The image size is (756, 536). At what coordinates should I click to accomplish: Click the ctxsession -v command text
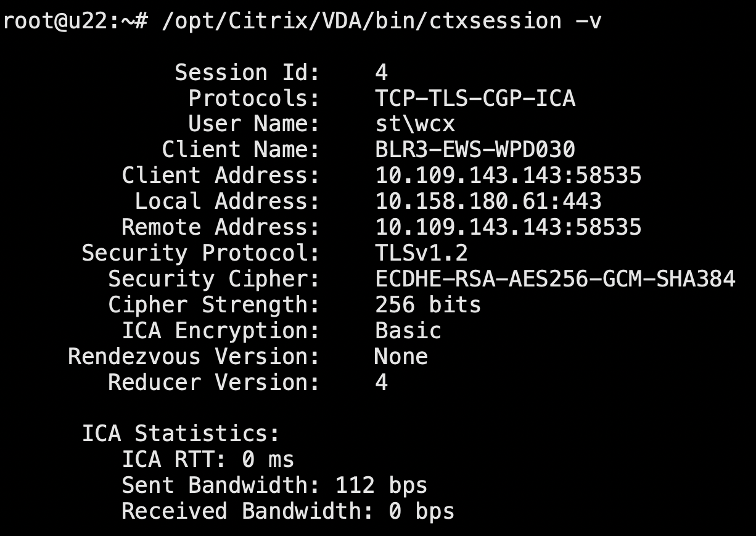coord(381,21)
